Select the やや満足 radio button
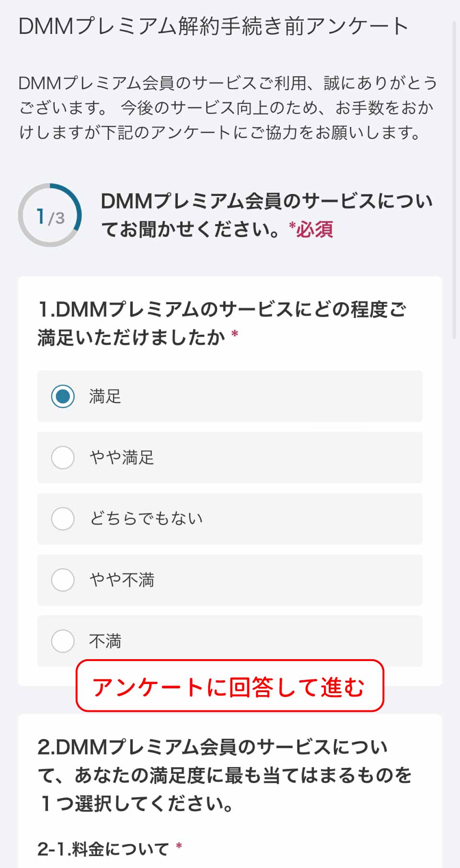460x868 pixels. click(x=63, y=457)
